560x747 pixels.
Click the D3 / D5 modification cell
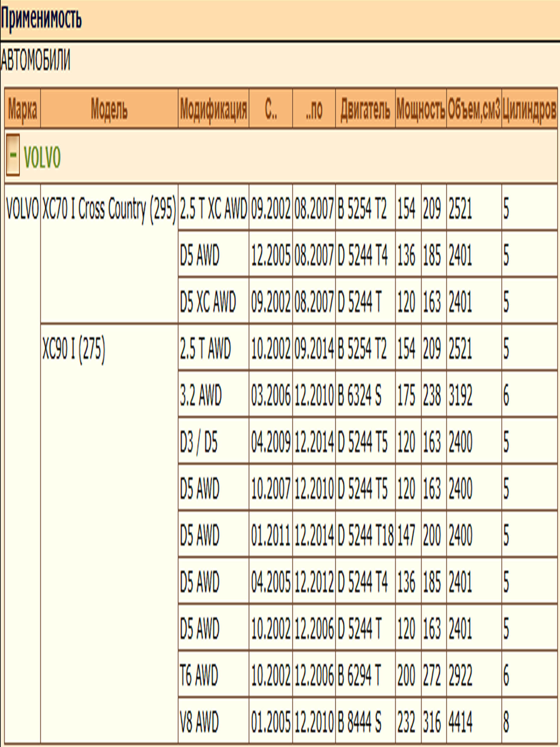[199, 442]
